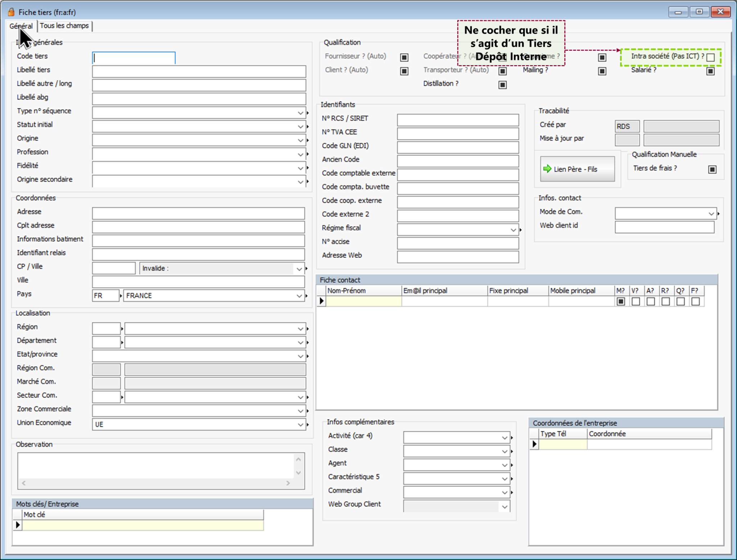The width and height of the screenshot is (737, 560).
Task: Click small lookup arrow beside Région code
Action: click(122, 329)
